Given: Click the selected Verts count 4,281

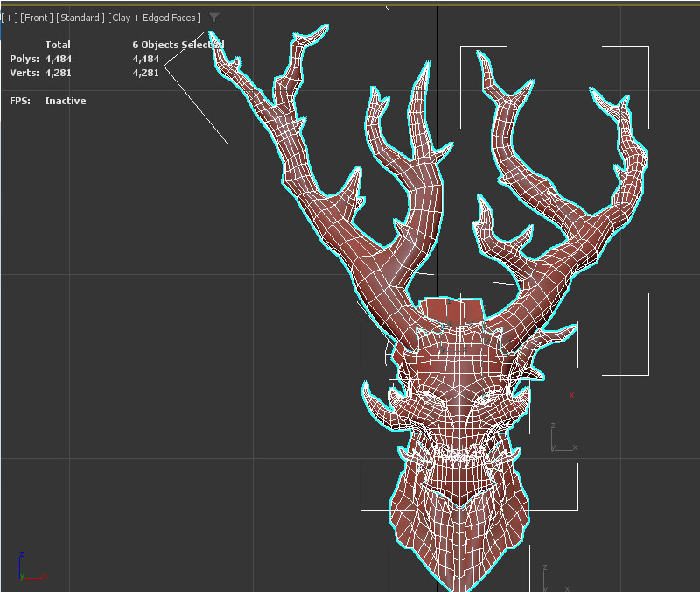Looking at the screenshot, I should tap(145, 73).
